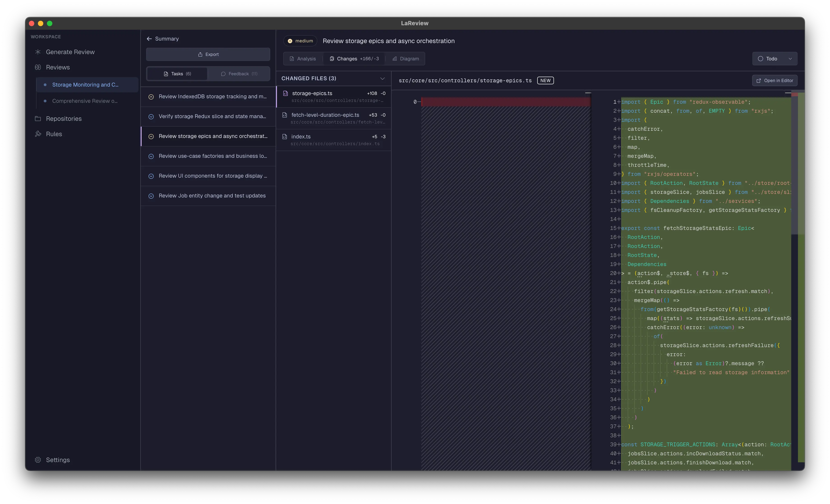Viewport: 830px width, 504px height.
Task: Open task Review use-case factories and business logic
Action: click(x=208, y=156)
